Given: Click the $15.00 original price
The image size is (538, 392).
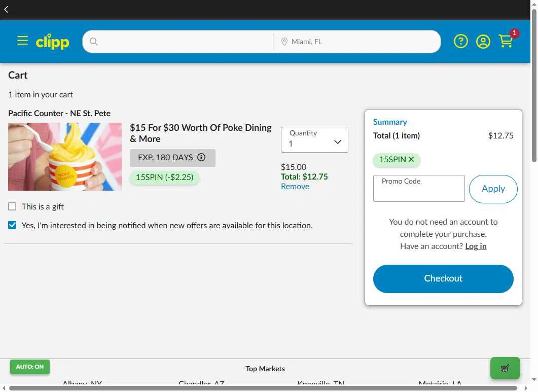Looking at the screenshot, I should point(294,167).
